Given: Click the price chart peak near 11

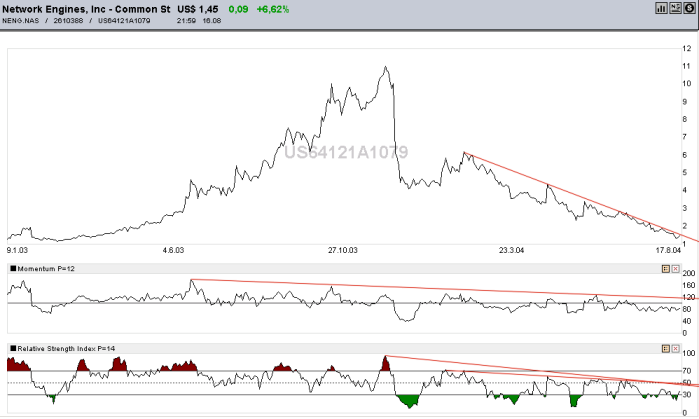Looking at the screenshot, I should [386, 68].
